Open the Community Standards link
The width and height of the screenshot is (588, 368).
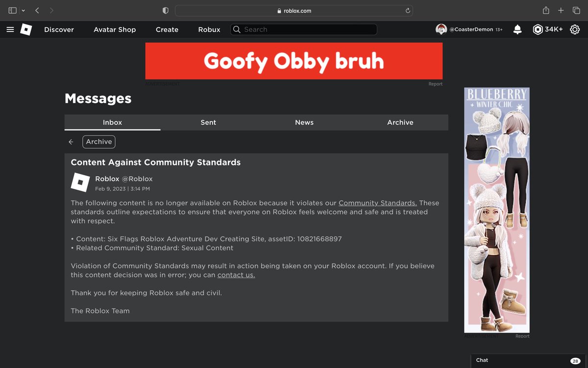tap(378, 203)
